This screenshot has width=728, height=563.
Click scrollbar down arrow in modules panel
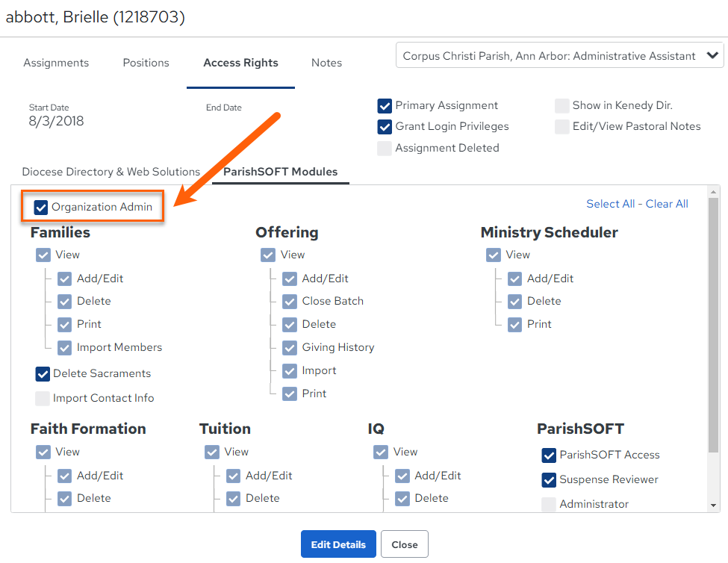tap(713, 506)
